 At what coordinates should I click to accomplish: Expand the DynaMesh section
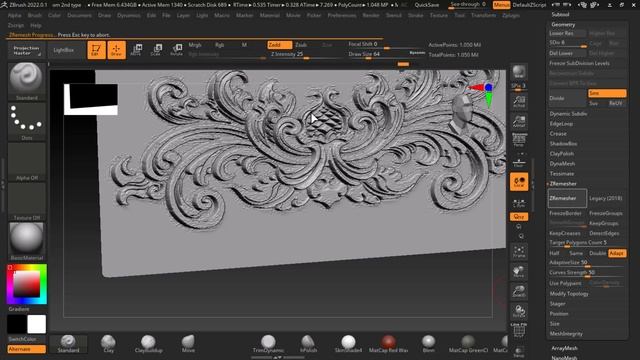(x=562, y=164)
